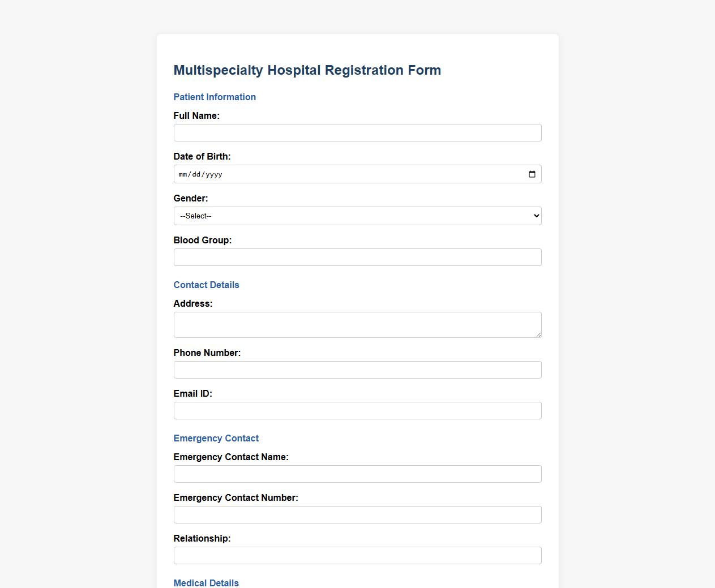Click inside the Address text area
Screen dimensions: 715x588
pyautogui.click(x=357, y=324)
